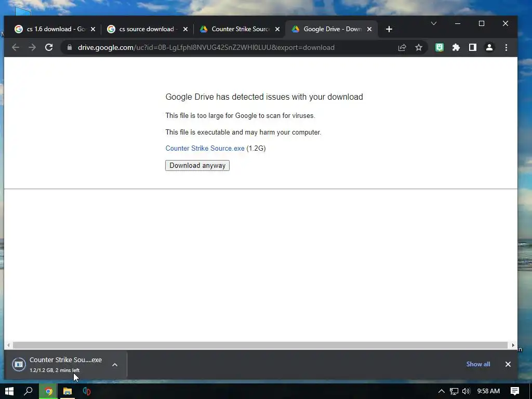View site information via lock icon

pos(70,47)
